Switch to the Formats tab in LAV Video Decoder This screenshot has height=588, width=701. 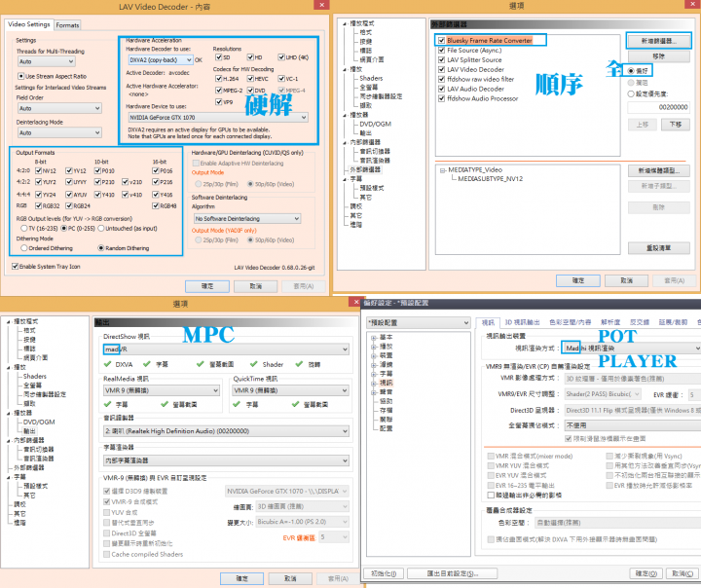67,25
